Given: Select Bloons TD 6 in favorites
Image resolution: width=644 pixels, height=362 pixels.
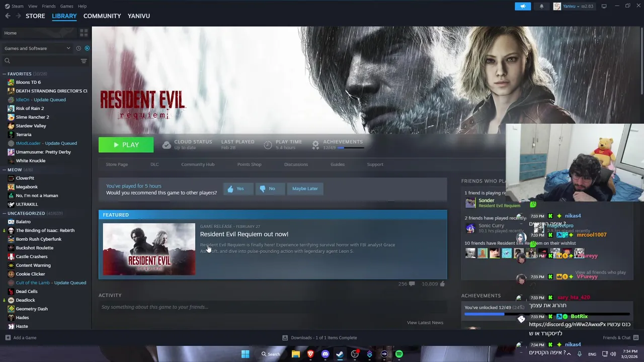Looking at the screenshot, I should (28, 82).
